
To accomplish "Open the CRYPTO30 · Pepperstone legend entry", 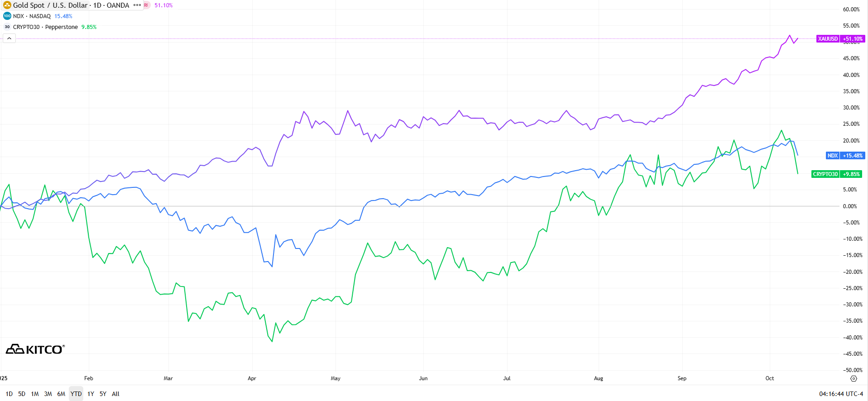I will [x=45, y=27].
